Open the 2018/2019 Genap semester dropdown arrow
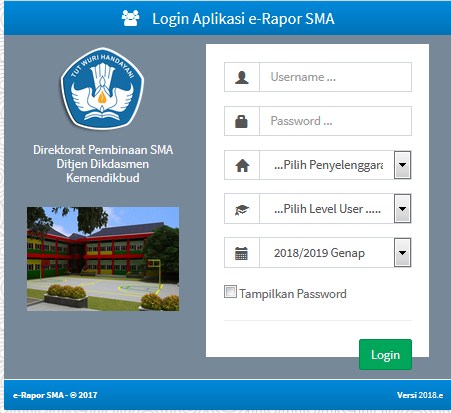 pyautogui.click(x=402, y=253)
